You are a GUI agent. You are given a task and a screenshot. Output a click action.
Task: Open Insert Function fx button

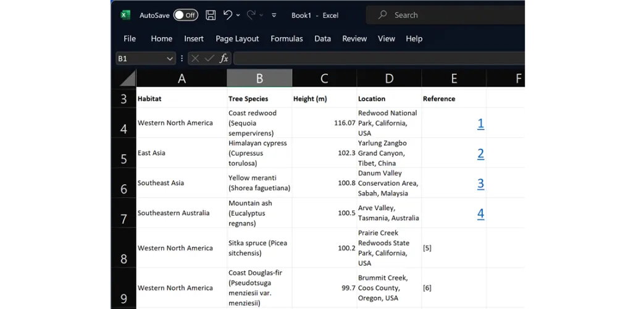click(224, 58)
